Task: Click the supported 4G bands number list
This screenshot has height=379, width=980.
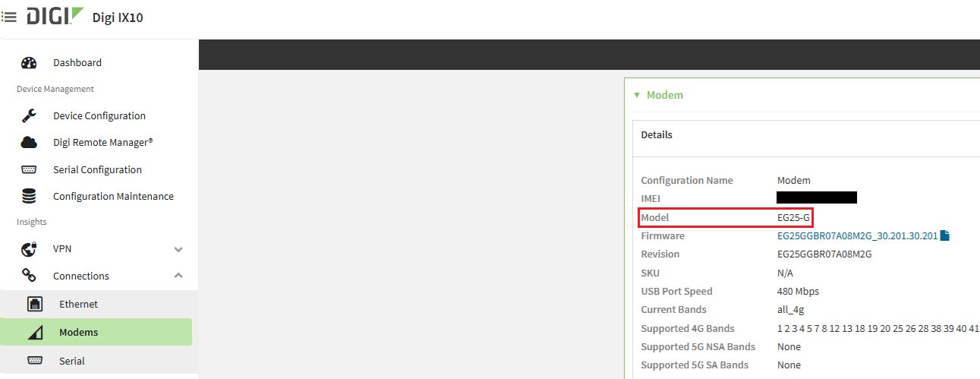Action: 878,329
